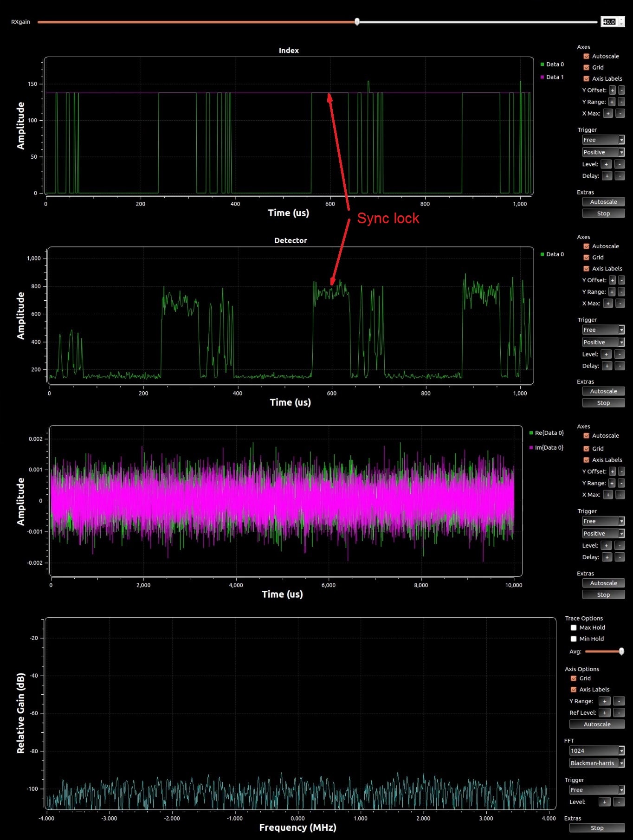Viewport: 633px width, 840px height.
Task: Increase Y Offset plus for complex time plot
Action: pos(613,472)
